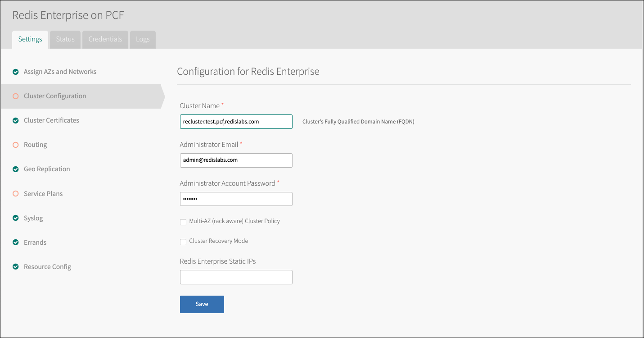The width and height of the screenshot is (644, 338).
Task: Select the Logs tab
Action: coord(143,39)
